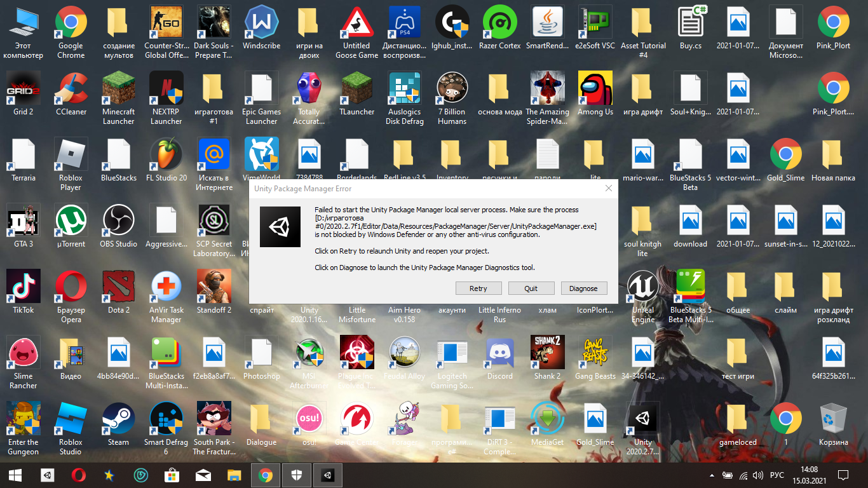Select the Standoff 2 desktop icon
This screenshot has width=868, height=488.
pyautogui.click(x=214, y=292)
